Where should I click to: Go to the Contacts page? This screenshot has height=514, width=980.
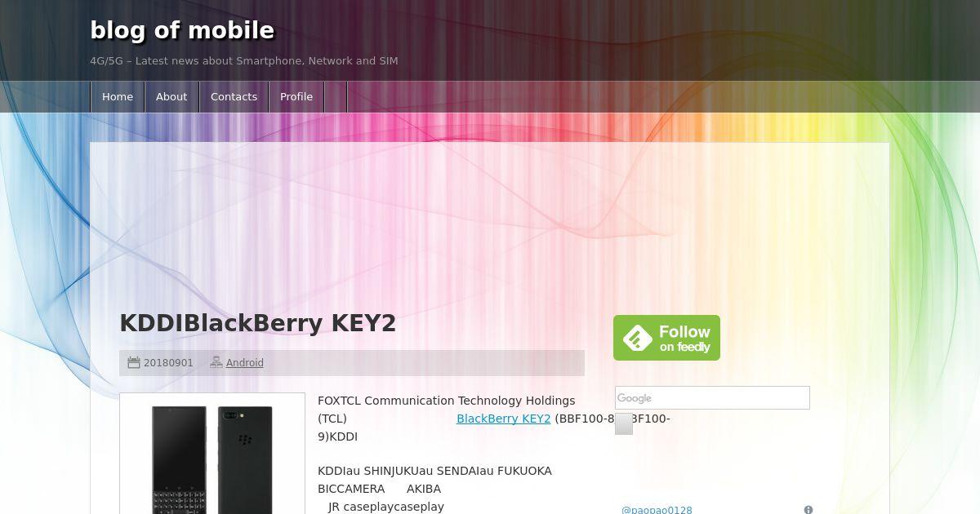234,96
